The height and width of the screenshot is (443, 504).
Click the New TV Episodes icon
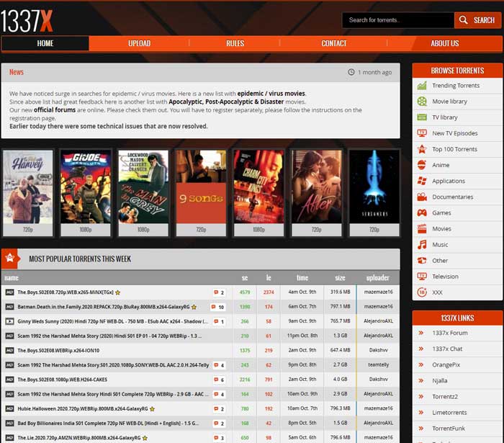pyautogui.click(x=422, y=133)
